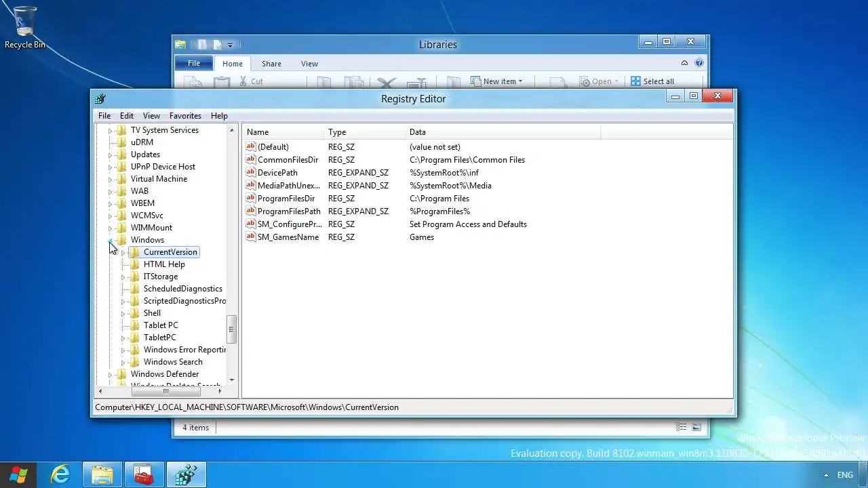This screenshot has height=488, width=868.
Task: Click the Libraries window folder title icon
Action: [x=180, y=45]
